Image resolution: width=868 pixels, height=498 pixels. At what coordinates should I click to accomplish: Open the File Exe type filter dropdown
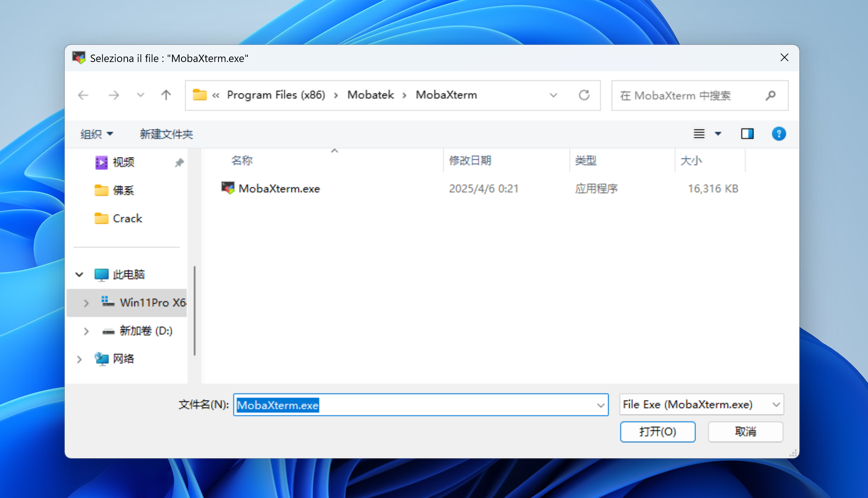pos(701,404)
